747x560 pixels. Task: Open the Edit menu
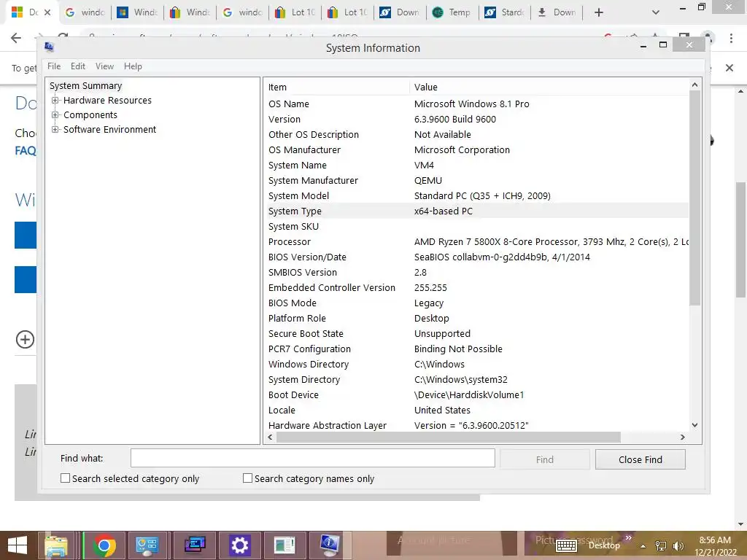pos(78,66)
